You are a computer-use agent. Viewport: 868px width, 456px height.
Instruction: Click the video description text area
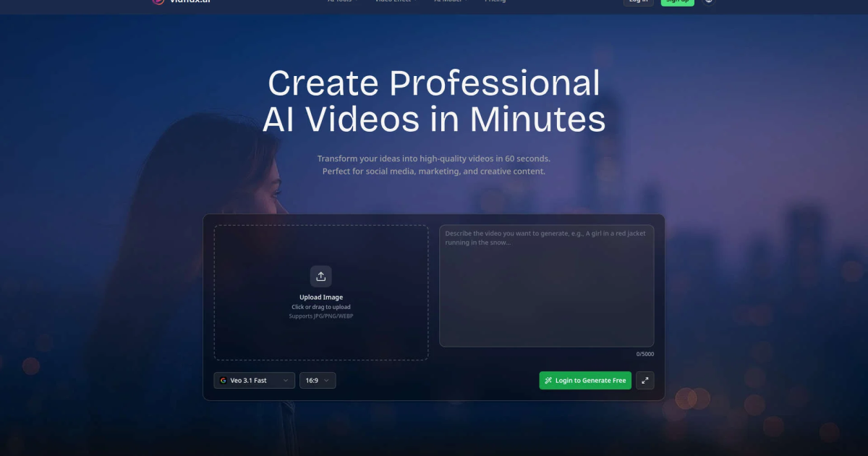pos(547,286)
